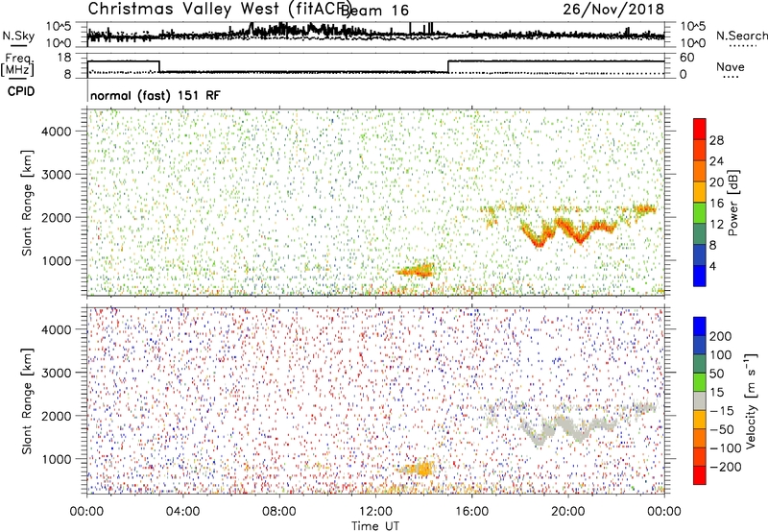Select the date 26/Nov/2018
Viewport: 768px width, 532px height.
click(x=613, y=9)
